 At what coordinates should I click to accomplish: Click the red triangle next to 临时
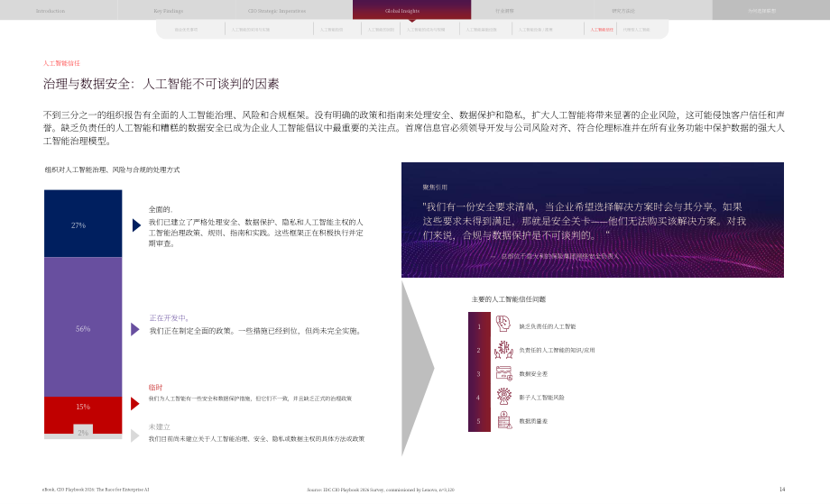135,404
